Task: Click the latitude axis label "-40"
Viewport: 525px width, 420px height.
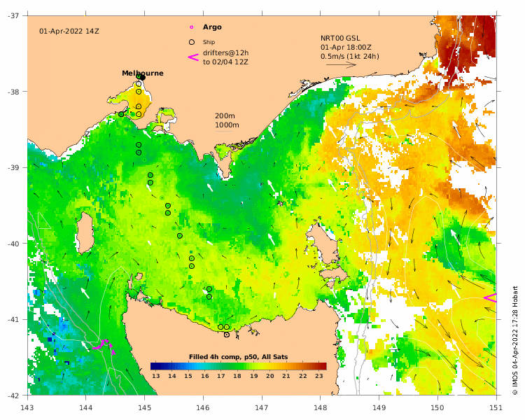Action: click(14, 244)
